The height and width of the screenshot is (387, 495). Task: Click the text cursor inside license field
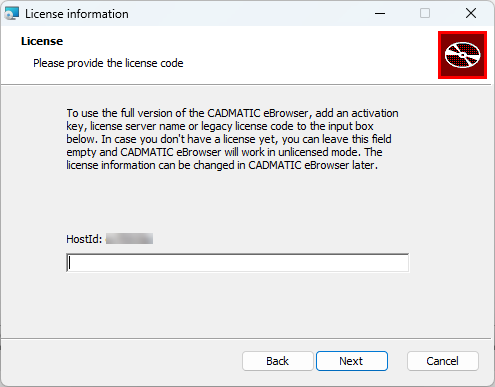click(69, 263)
